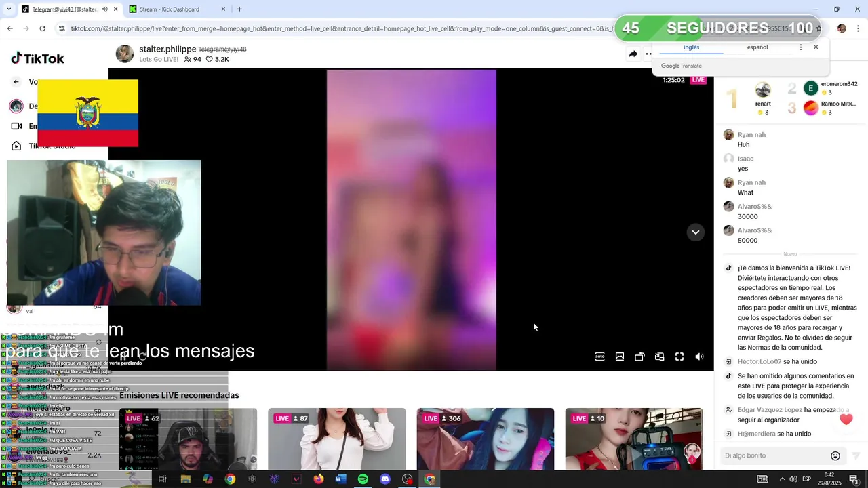Open Ryan nah's 'Huh' comment avatar
Viewport: 868px width, 488px height.
(729, 135)
